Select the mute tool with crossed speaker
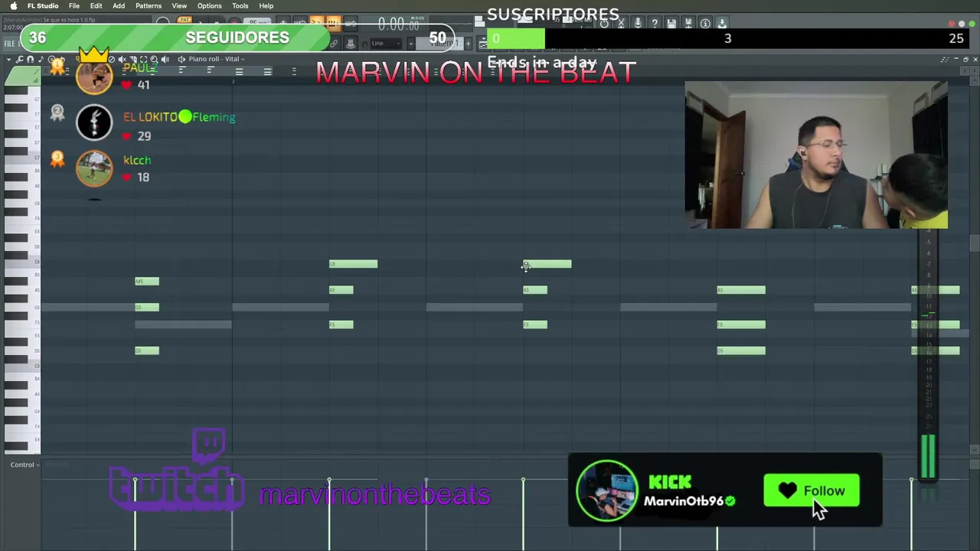Image resolution: width=980 pixels, height=551 pixels. 122,59
